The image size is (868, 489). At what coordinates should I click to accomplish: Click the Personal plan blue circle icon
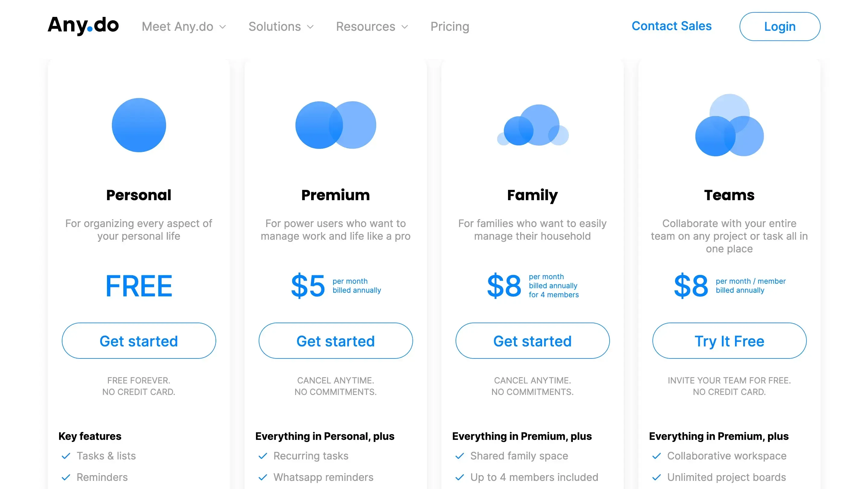138,125
